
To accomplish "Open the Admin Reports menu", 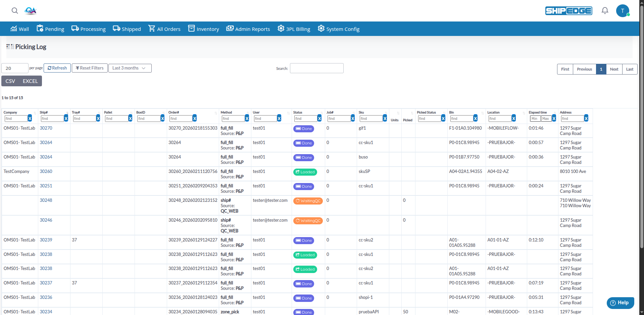I will pos(248,29).
